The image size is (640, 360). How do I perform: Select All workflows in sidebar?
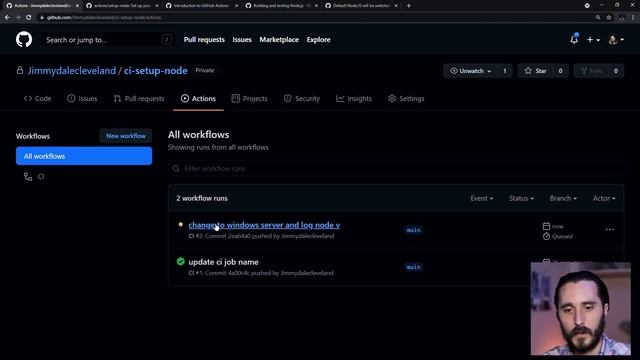(84, 156)
